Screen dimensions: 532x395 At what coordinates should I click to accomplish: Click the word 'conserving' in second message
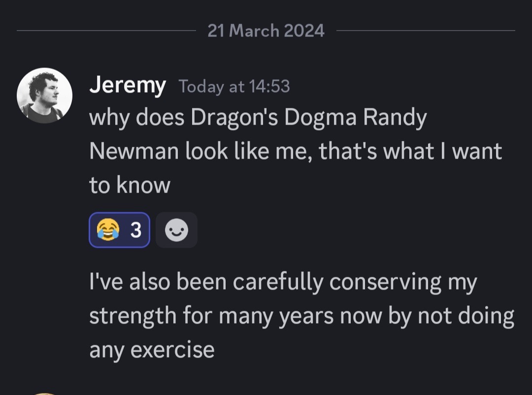(385, 282)
